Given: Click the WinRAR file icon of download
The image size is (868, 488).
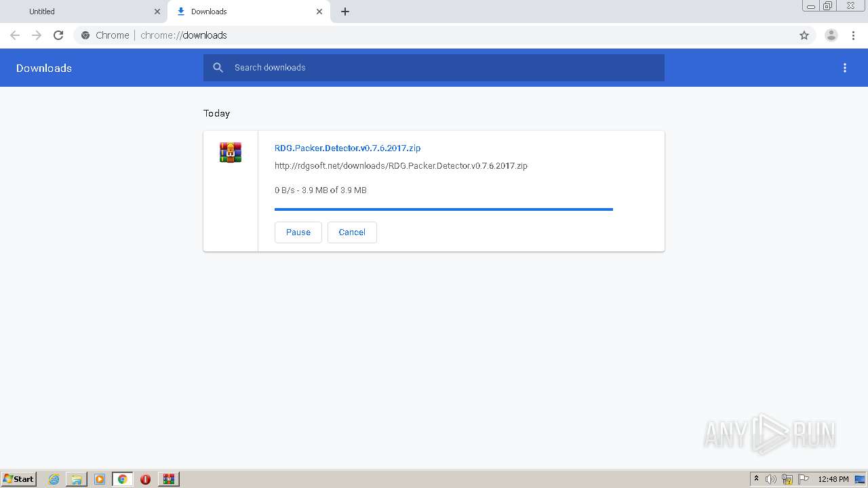Looking at the screenshot, I should 231,152.
